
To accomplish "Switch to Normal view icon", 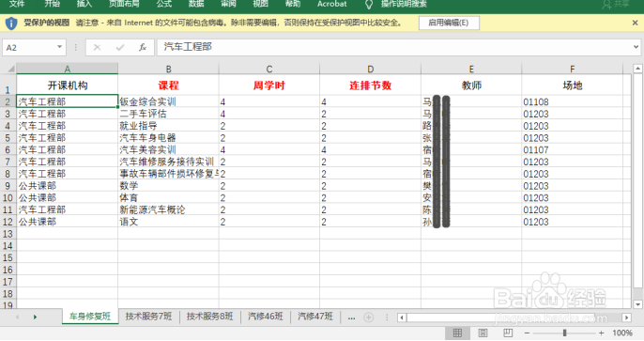I will (457, 333).
